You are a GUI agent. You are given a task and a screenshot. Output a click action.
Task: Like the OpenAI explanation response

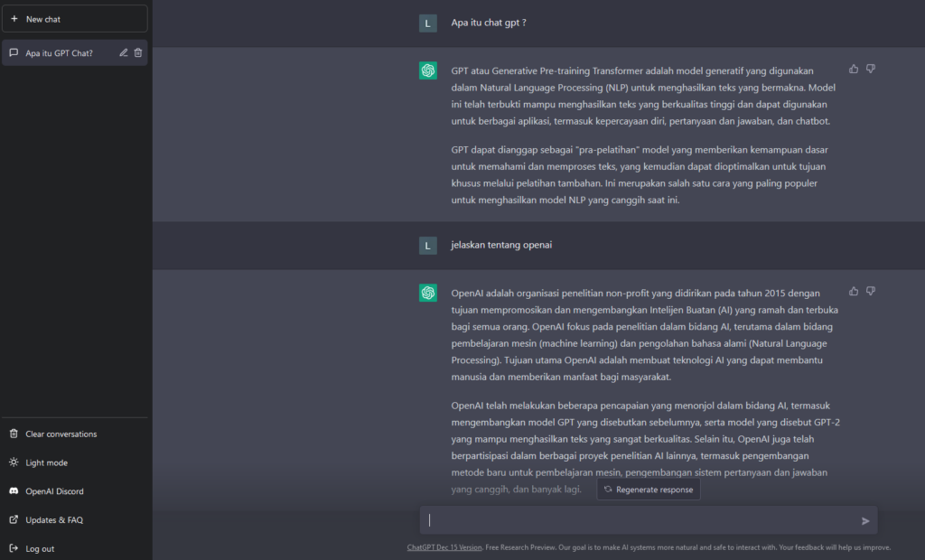(x=854, y=292)
